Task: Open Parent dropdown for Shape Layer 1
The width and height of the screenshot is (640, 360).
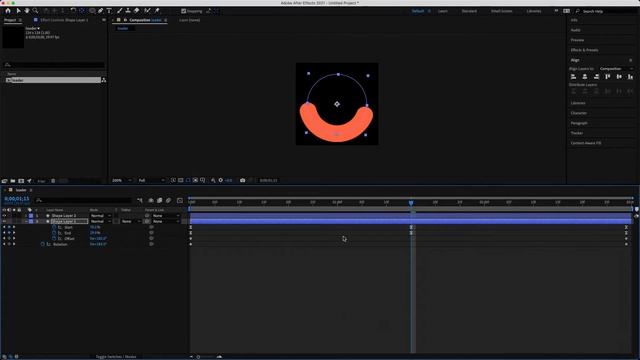Action: (x=166, y=221)
